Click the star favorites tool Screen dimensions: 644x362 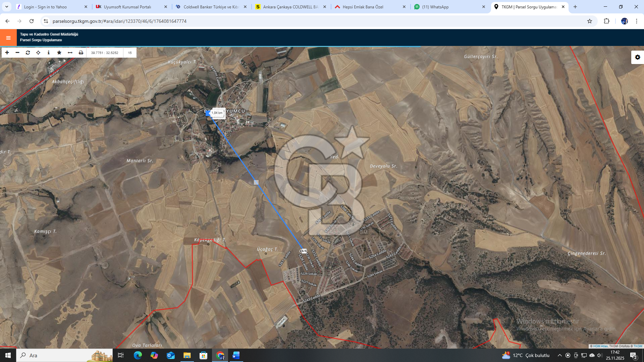click(59, 53)
